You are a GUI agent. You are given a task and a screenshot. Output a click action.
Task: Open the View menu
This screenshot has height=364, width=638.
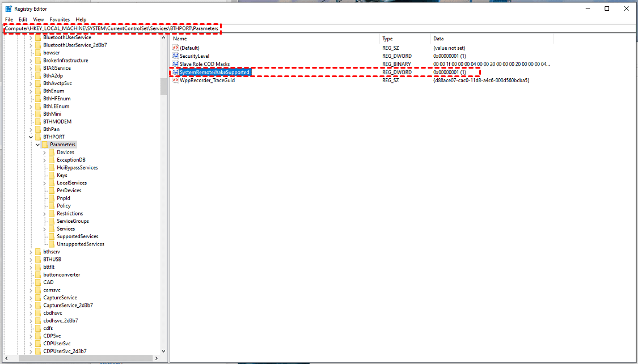pos(38,19)
